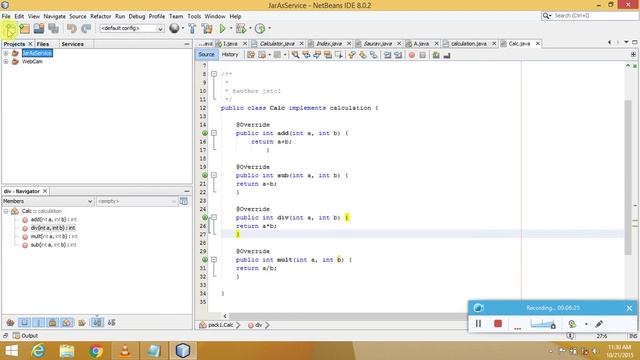Click the Stop Macro Recording icon
This screenshot has width=640, height=360.
click(422, 55)
